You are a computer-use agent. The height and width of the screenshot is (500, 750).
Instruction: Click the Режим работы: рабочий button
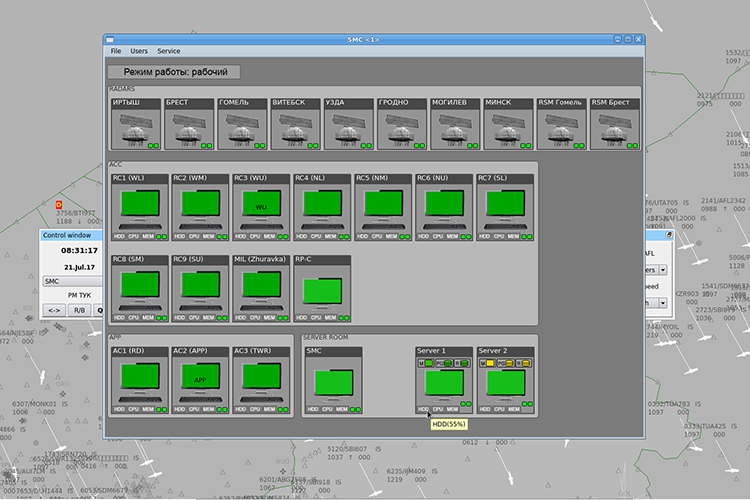pos(175,72)
